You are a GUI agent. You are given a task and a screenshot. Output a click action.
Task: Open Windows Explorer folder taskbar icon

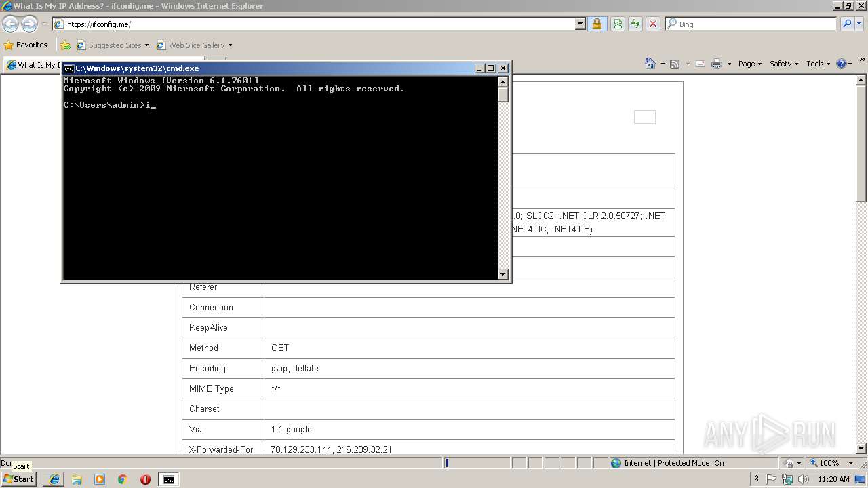[x=77, y=479]
